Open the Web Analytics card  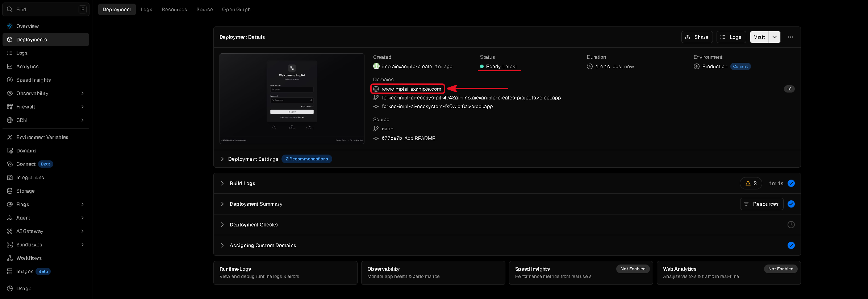click(x=729, y=273)
